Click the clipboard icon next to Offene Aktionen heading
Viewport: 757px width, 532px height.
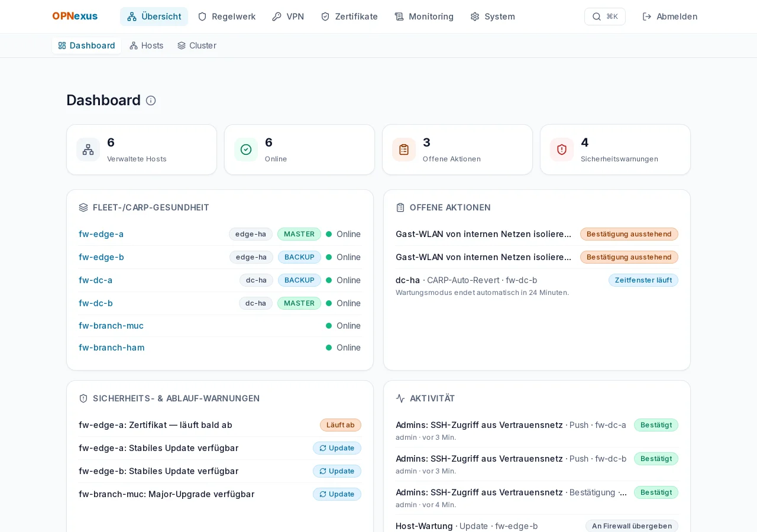[400, 207]
